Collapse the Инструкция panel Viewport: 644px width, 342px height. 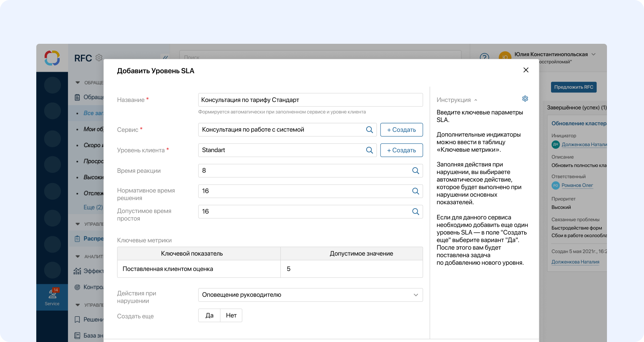pyautogui.click(x=475, y=99)
